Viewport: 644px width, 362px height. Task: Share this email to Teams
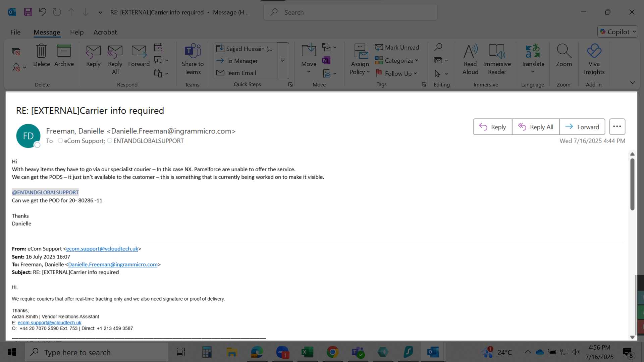193,60
